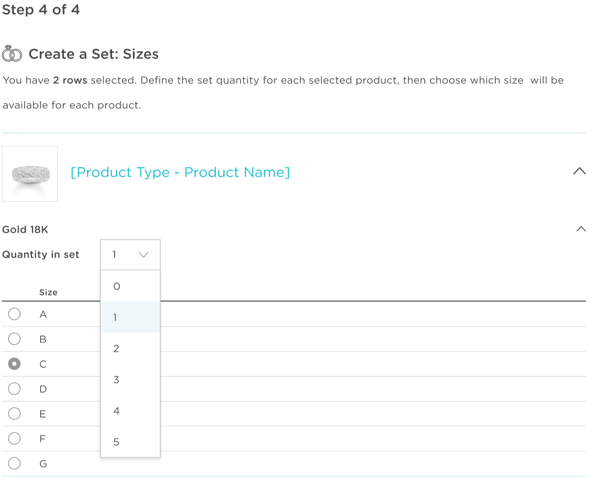The width and height of the screenshot is (600, 480).
Task: Click the selected size C radio button
Action: [14, 364]
